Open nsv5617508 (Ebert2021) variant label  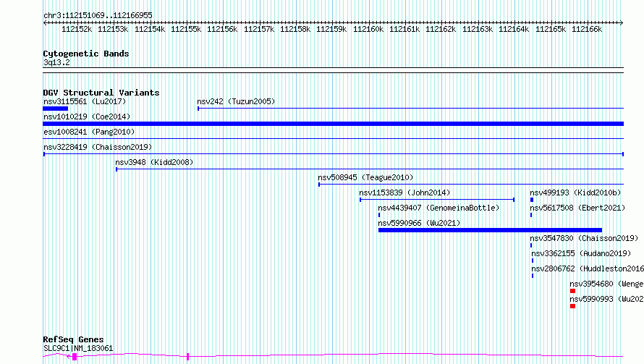pos(577,208)
